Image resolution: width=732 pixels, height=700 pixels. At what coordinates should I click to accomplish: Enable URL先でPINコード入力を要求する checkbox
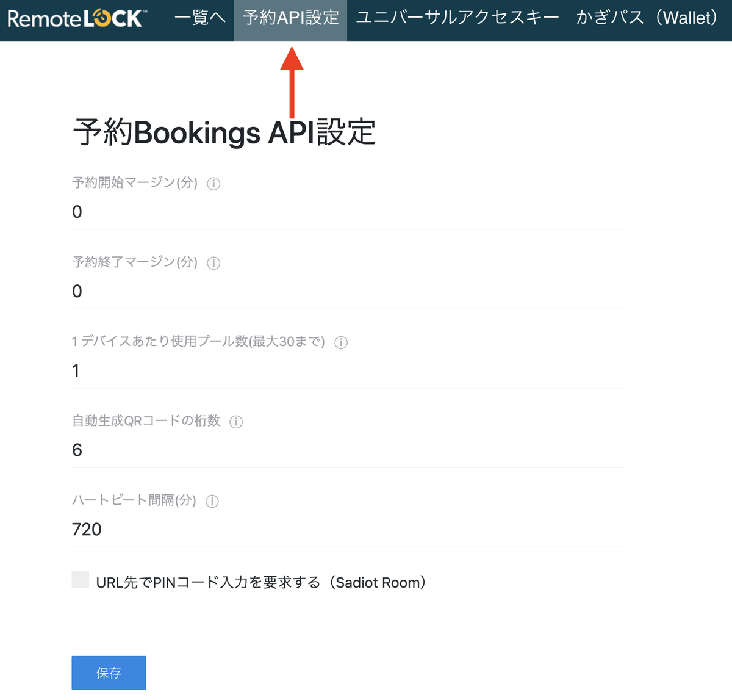[x=81, y=580]
